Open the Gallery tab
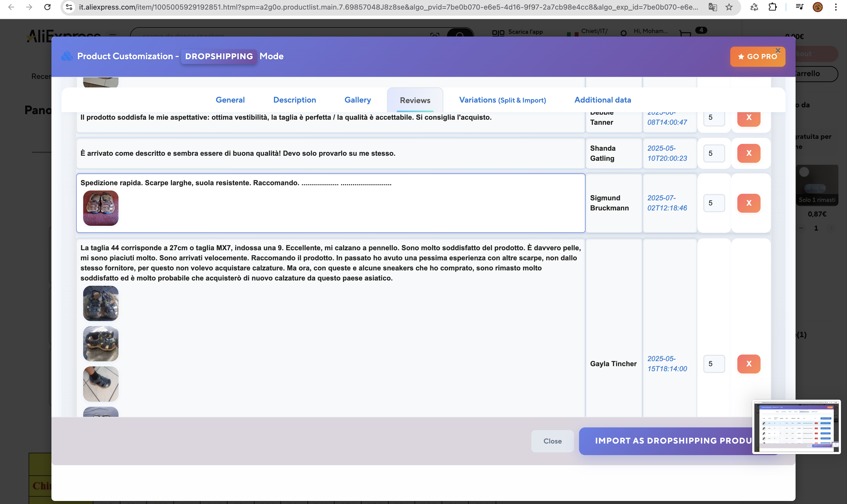Image resolution: width=847 pixels, height=504 pixels. tap(357, 100)
